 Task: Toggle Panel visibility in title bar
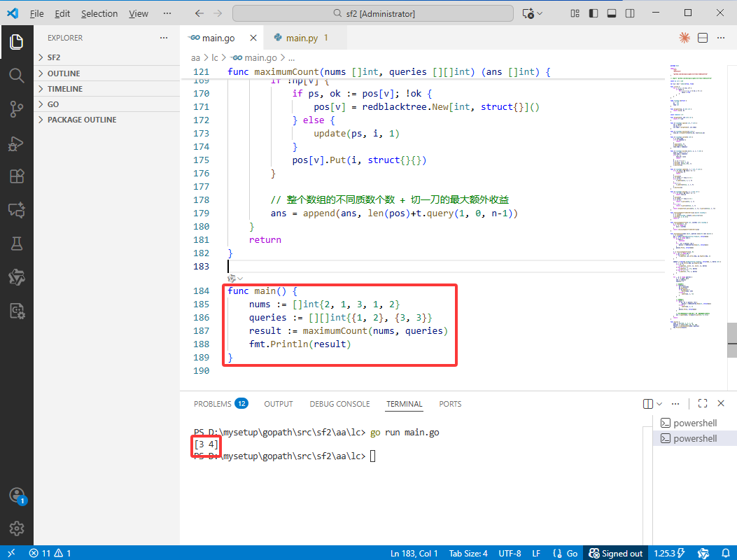pos(612,13)
